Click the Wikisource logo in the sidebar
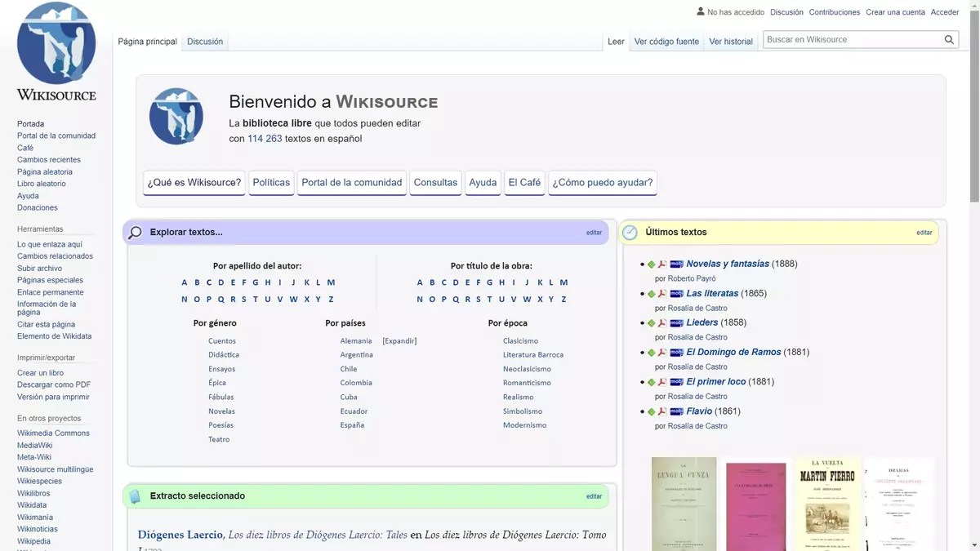 pyautogui.click(x=56, y=51)
